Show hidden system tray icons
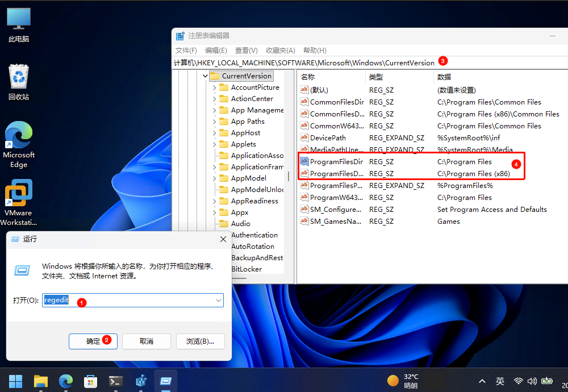The width and height of the screenshot is (568, 392). (482, 381)
